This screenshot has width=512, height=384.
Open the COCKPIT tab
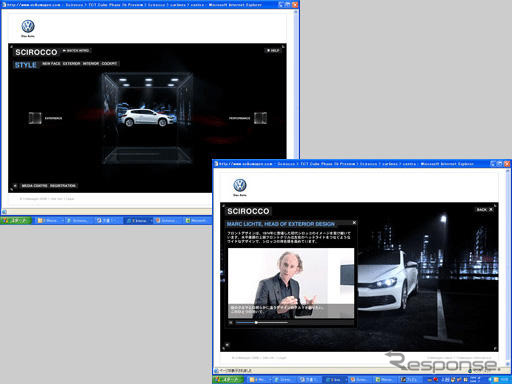(109, 64)
